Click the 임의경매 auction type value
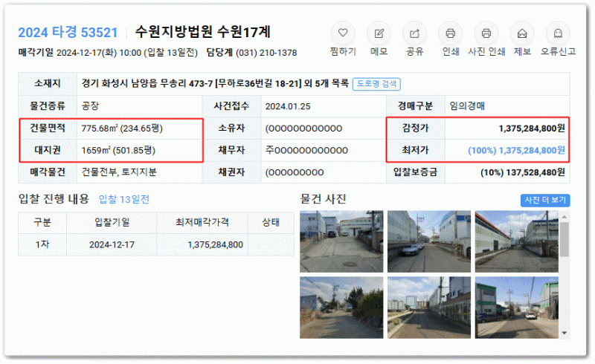Viewport: 595px width, 364px height. point(467,106)
